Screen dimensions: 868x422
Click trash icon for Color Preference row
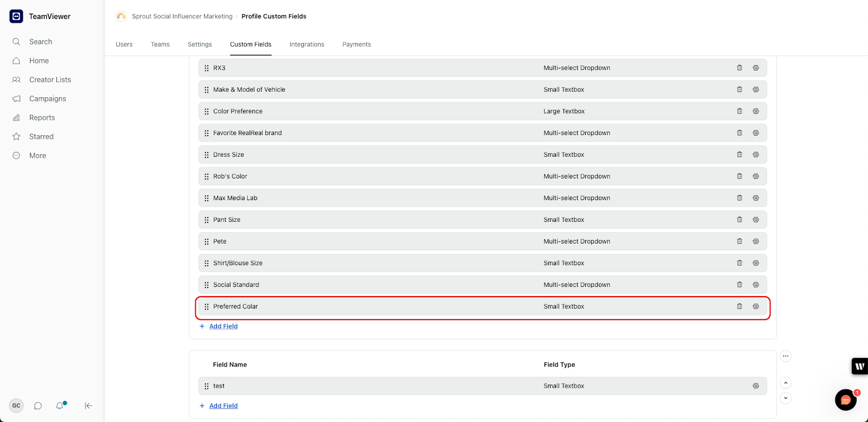pos(739,111)
